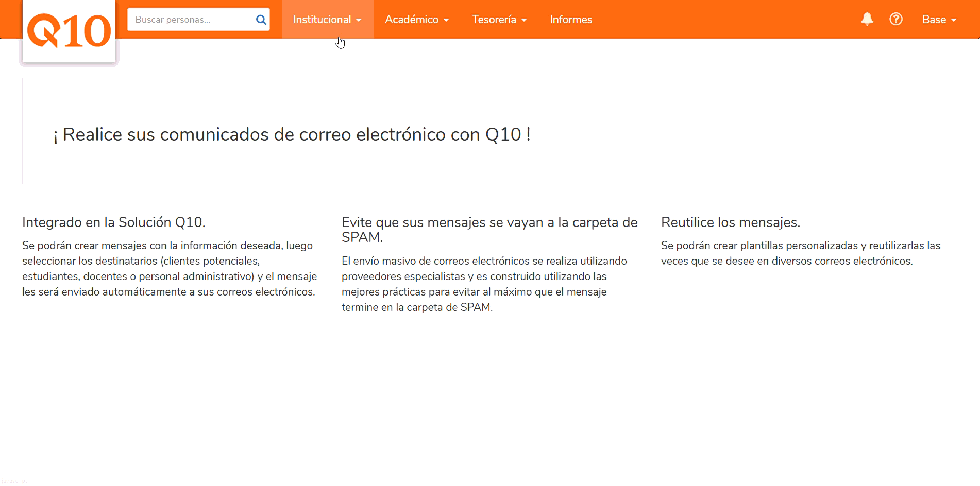Click the Q10 logo
The width and height of the screenshot is (980, 486).
[x=69, y=31]
